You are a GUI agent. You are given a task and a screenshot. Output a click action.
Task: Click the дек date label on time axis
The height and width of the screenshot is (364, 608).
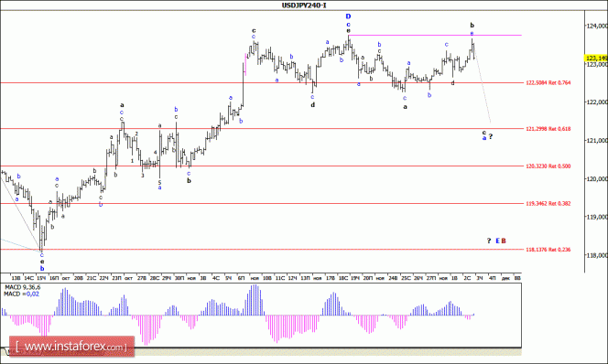coord(505,278)
